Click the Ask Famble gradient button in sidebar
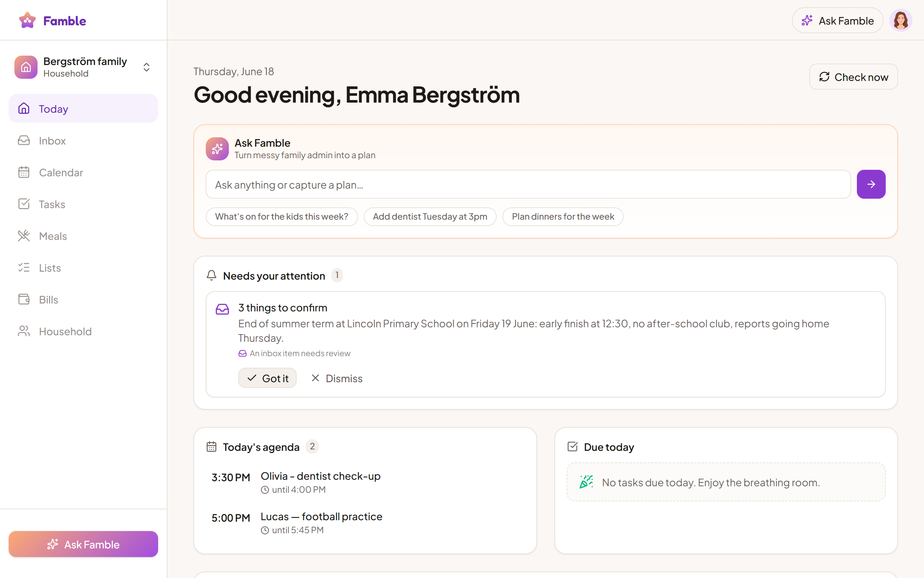Image resolution: width=924 pixels, height=578 pixels. pos(83,544)
